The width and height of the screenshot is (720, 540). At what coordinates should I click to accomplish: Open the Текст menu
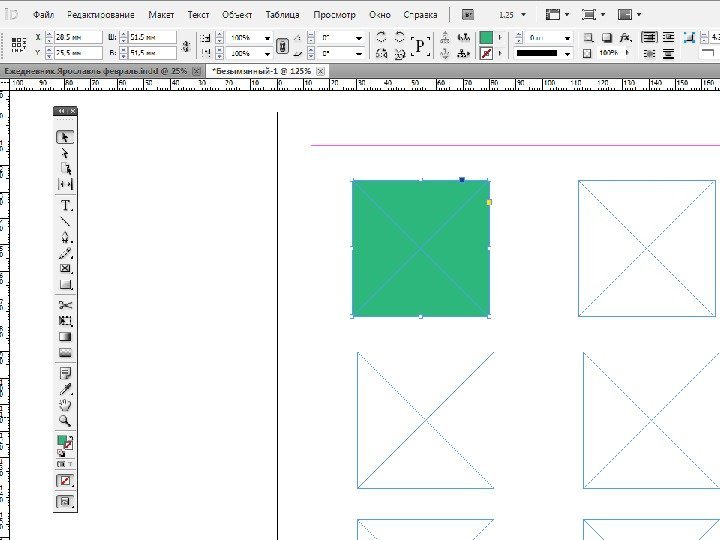coord(198,15)
